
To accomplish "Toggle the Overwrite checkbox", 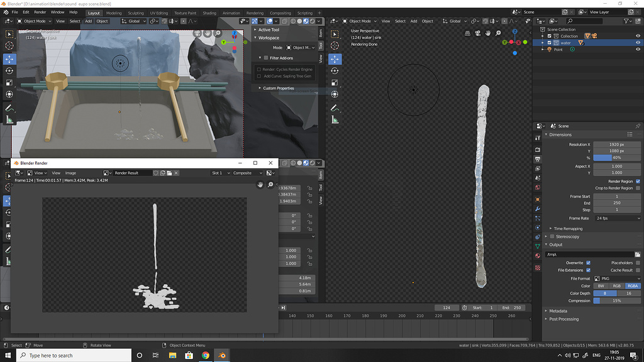I will point(588,263).
